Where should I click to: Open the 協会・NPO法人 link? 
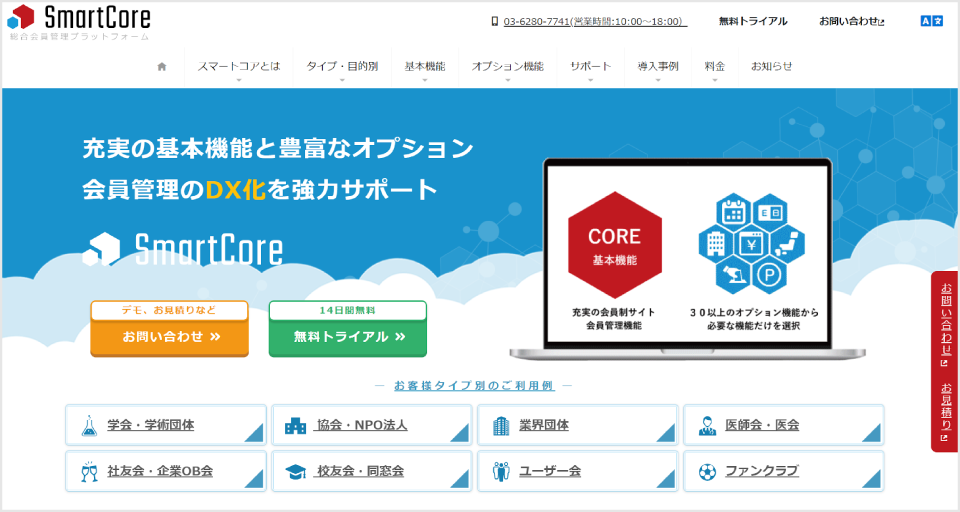click(x=361, y=425)
